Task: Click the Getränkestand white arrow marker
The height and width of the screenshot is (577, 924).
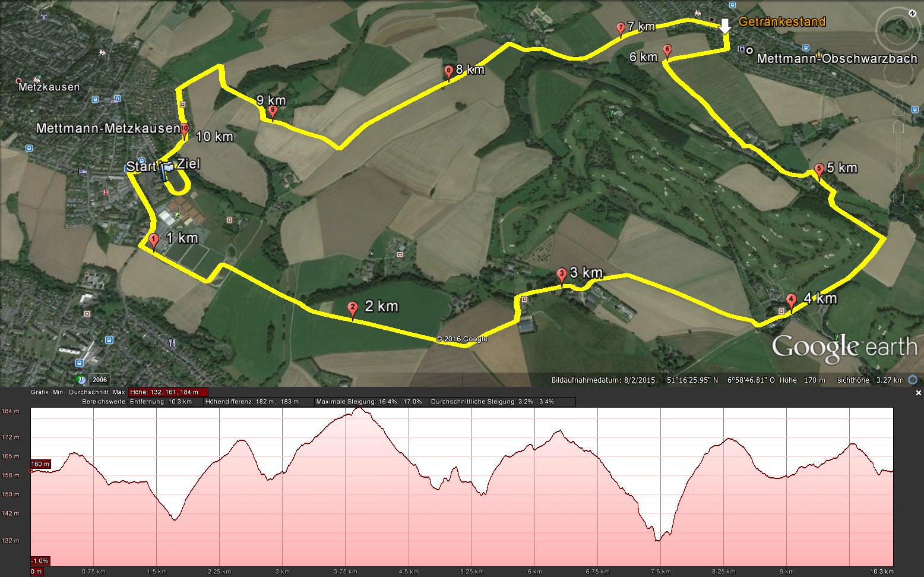Action: (724, 26)
